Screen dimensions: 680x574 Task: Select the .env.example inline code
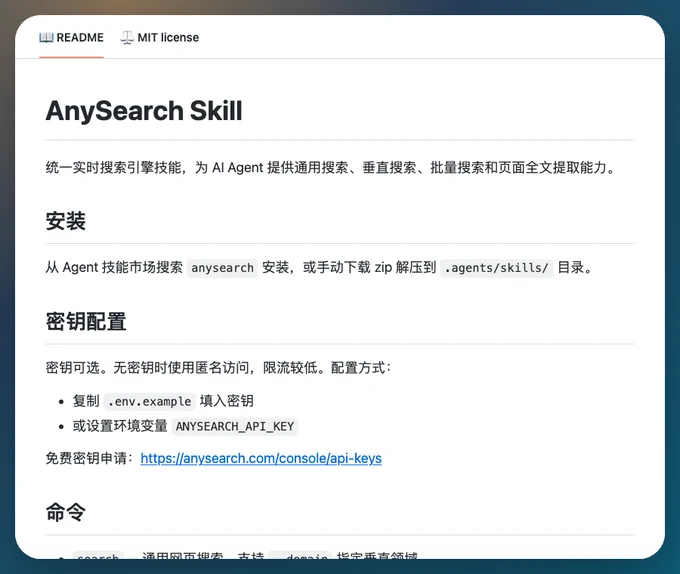point(150,401)
